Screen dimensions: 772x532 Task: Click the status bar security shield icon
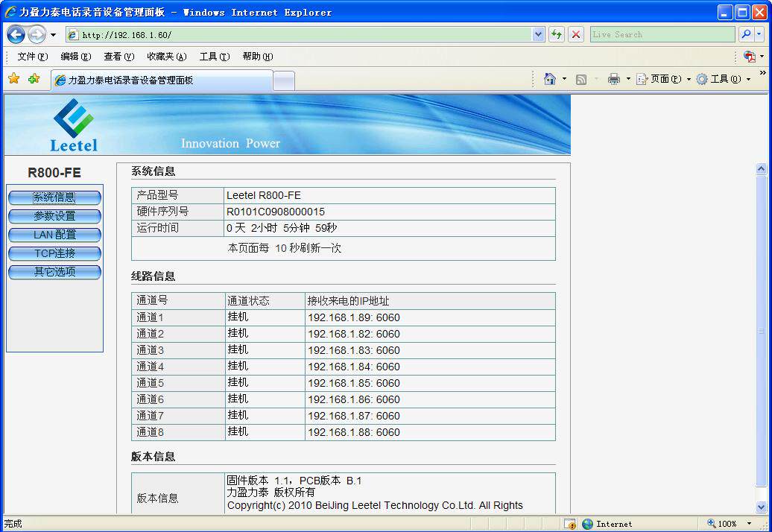570,524
